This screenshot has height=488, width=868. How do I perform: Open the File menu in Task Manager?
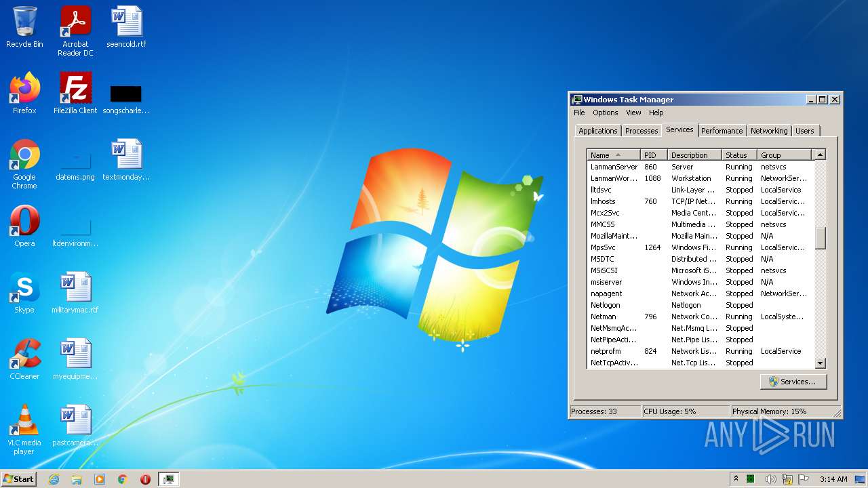[x=579, y=113]
